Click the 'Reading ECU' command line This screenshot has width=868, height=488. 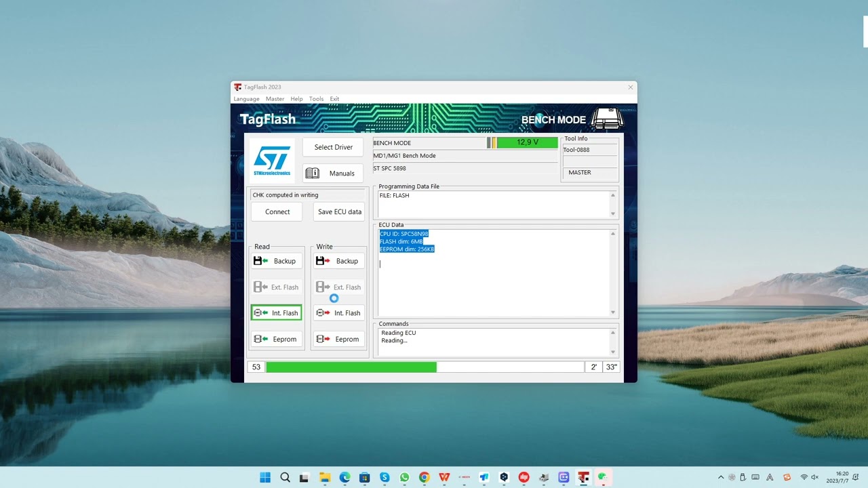(399, 333)
